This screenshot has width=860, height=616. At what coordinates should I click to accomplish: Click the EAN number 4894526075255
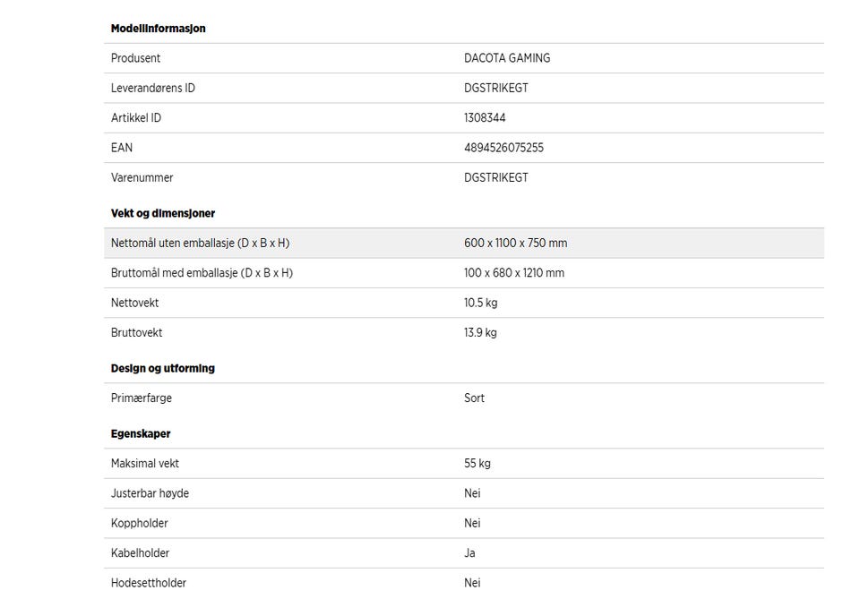tap(503, 148)
